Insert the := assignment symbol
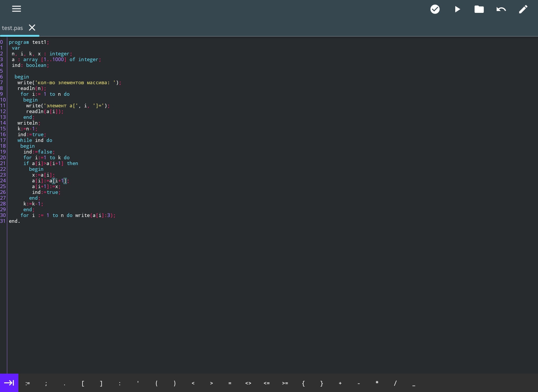Screen dimensions: 538x392 click(x=28, y=383)
